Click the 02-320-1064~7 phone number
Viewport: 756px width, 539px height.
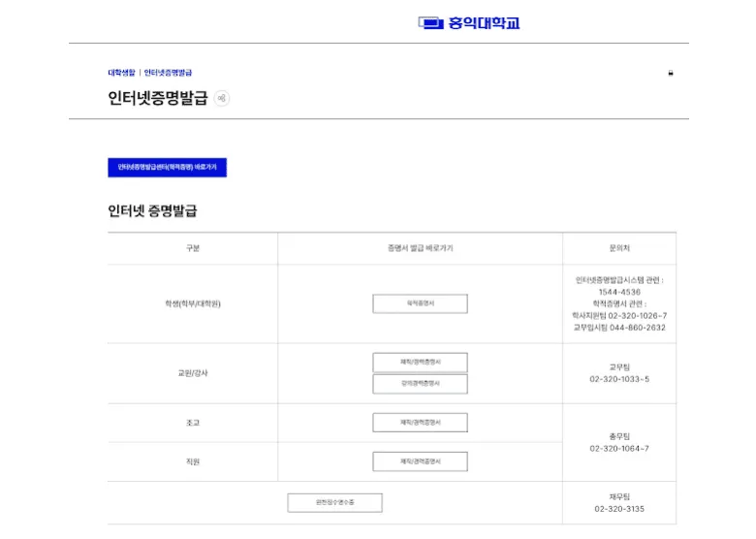click(x=619, y=449)
